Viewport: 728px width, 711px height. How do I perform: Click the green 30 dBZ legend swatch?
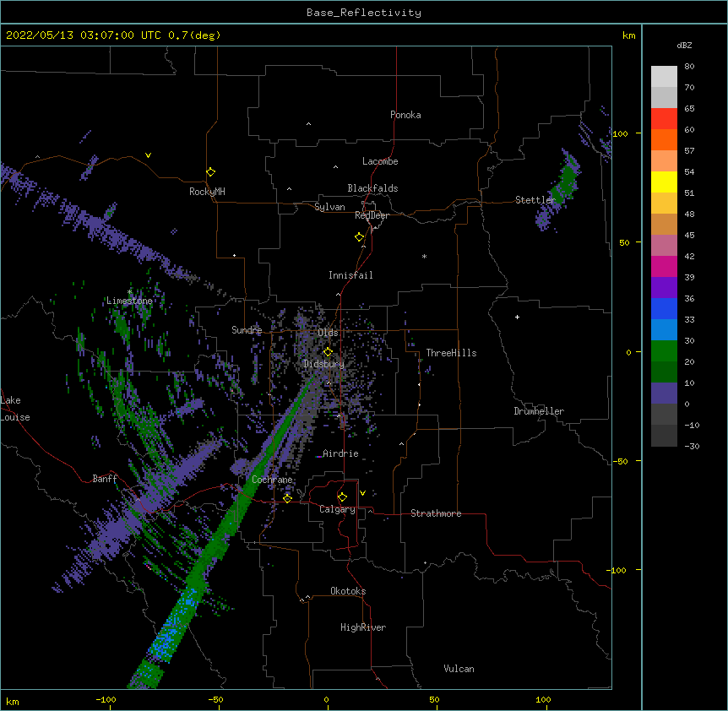664,351
